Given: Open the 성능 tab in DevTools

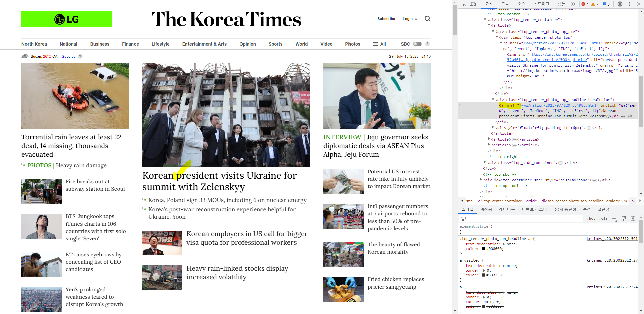Looking at the screenshot, I should [x=561, y=4].
